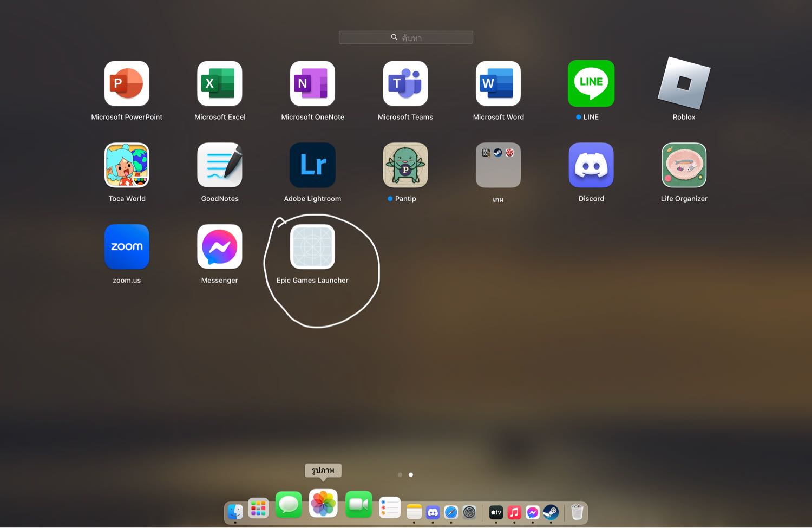The image size is (812, 528).
Task: Open Messenger in Launchpad grid
Action: [x=220, y=247]
